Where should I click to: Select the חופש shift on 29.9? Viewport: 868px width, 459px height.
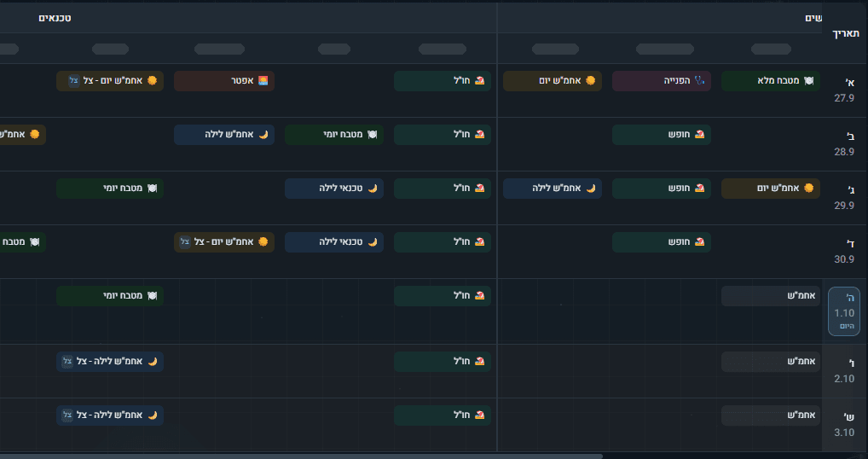tap(662, 189)
